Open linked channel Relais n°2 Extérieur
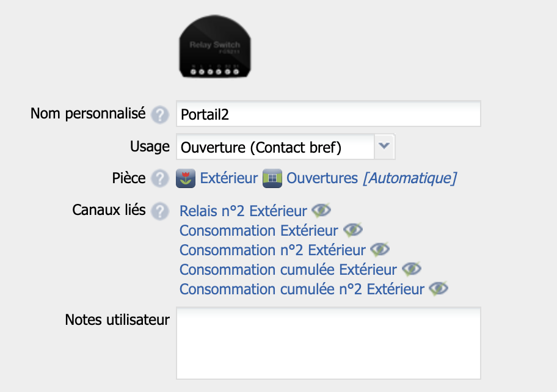The height and width of the screenshot is (392, 557). pos(243,211)
